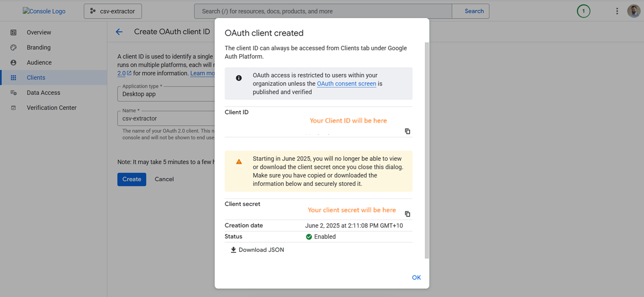Click the blue Create button
644x297 pixels.
[x=132, y=179]
